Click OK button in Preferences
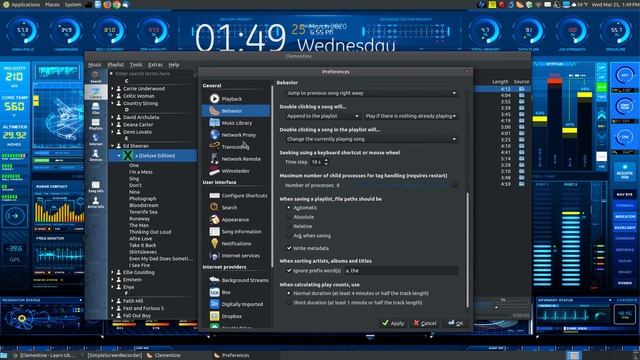Viewport: 640px width, 360px height. coord(456,323)
